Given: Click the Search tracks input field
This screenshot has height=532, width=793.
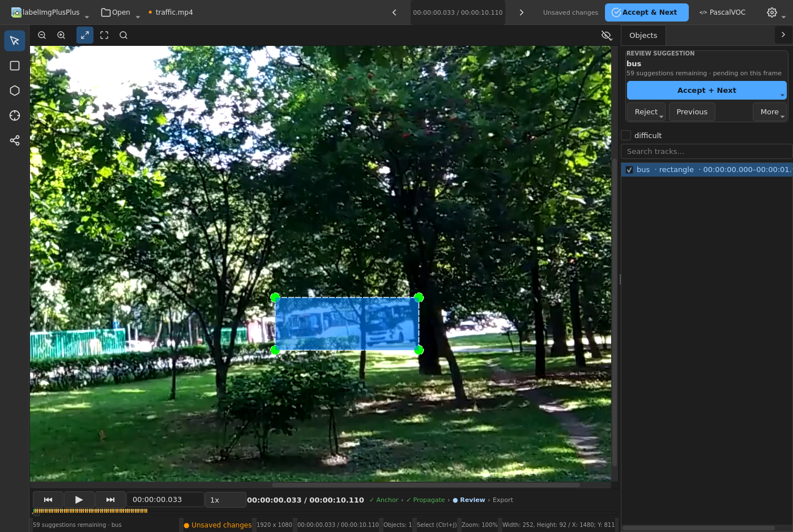Looking at the screenshot, I should (x=707, y=152).
